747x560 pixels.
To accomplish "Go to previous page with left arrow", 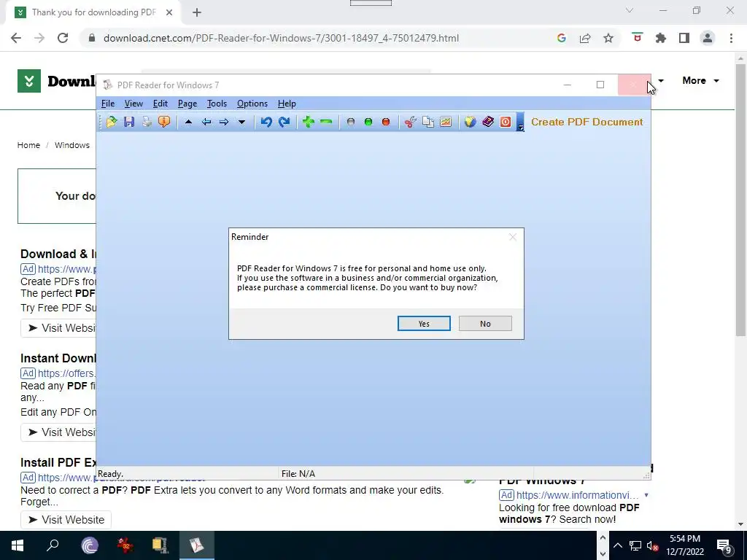I will [x=206, y=122].
